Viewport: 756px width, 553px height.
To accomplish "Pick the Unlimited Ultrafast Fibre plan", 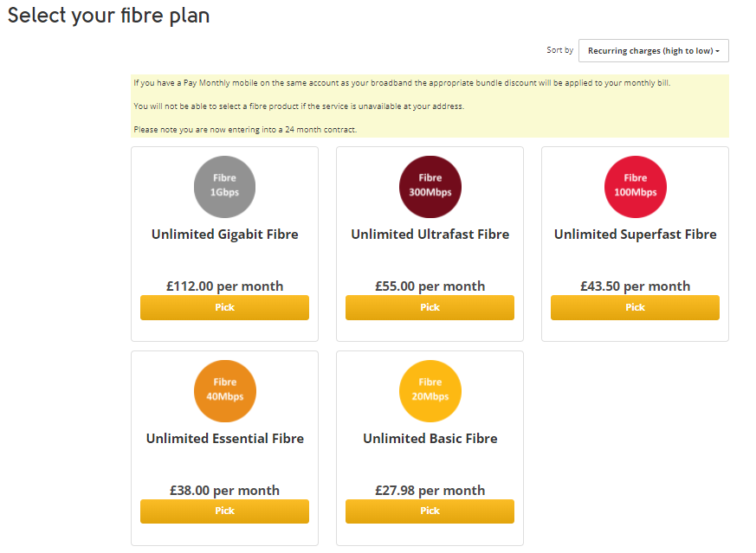I will coord(430,307).
